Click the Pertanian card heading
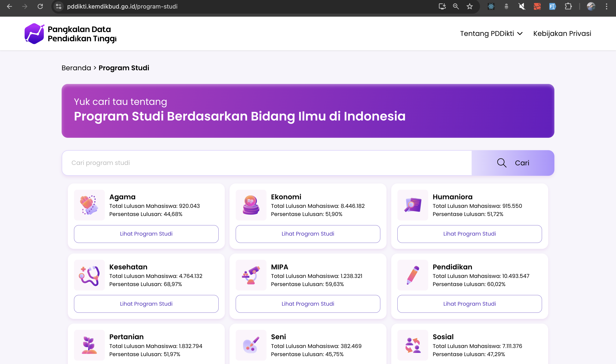Image resolution: width=616 pixels, height=364 pixels. point(126,337)
